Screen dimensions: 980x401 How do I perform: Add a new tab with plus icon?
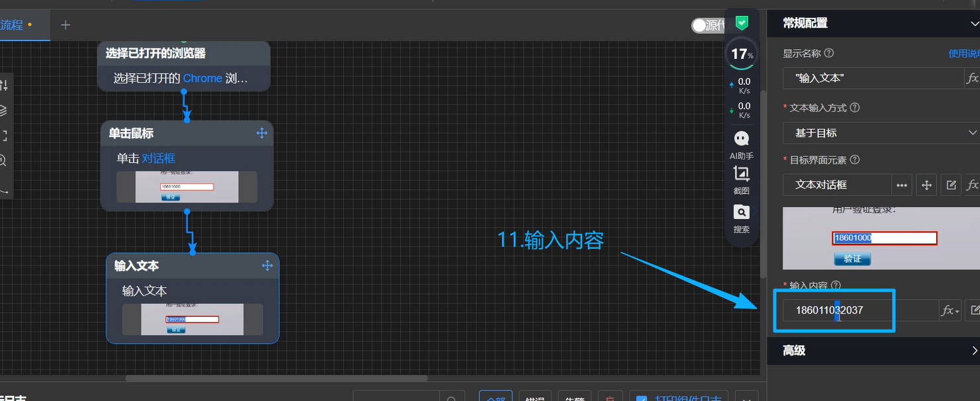pyautogui.click(x=65, y=25)
